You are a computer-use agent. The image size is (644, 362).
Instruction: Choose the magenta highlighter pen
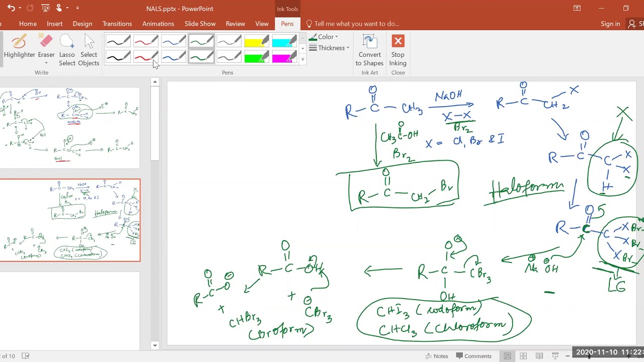[284, 57]
